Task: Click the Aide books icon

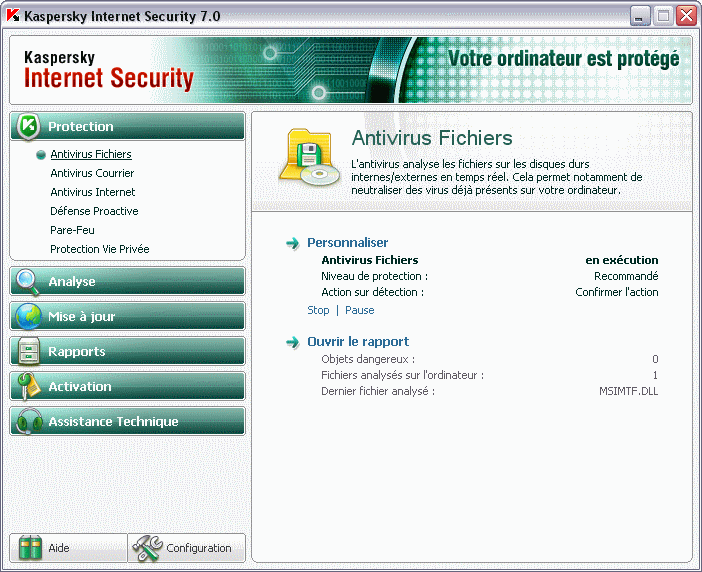Action: point(30,548)
